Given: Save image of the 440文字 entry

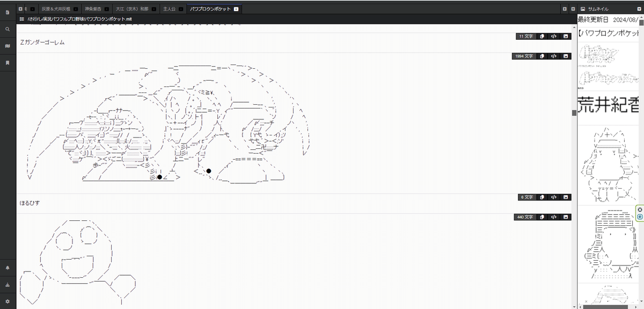Looking at the screenshot, I should coord(566,217).
